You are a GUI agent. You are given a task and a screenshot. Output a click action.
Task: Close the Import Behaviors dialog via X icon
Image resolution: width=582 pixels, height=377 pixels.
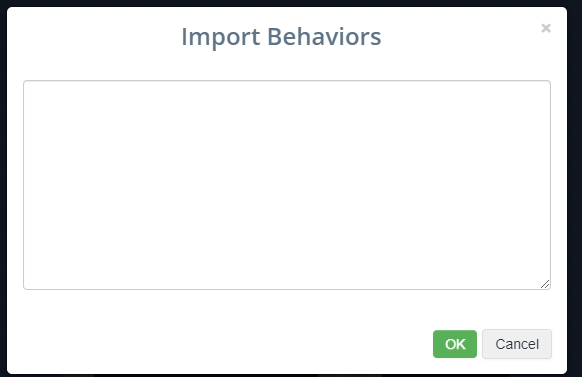(x=546, y=28)
